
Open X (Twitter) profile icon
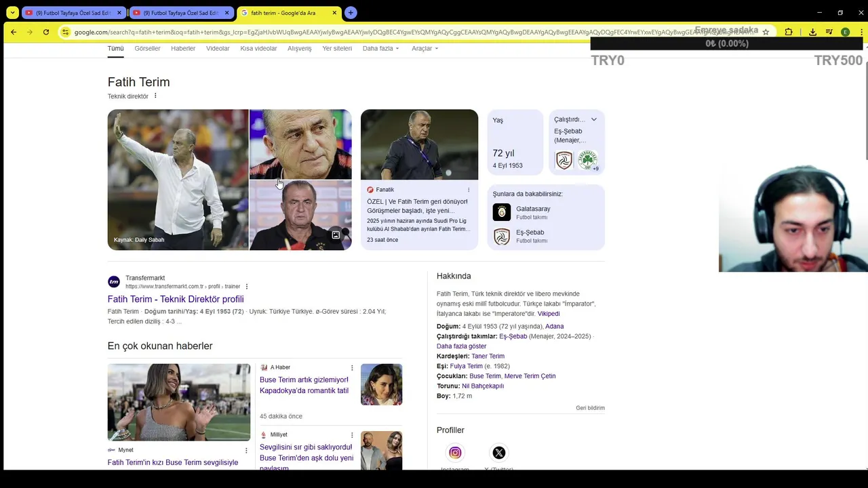tap(499, 453)
